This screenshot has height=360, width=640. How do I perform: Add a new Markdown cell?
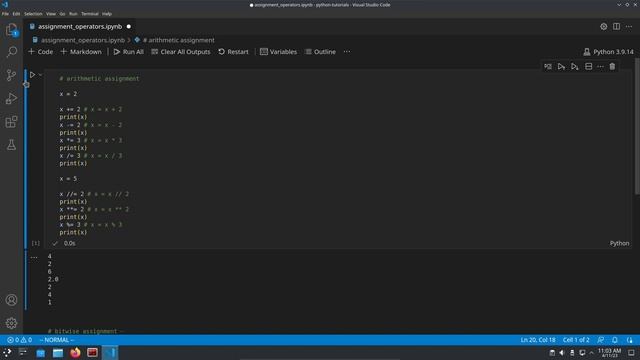[81, 52]
